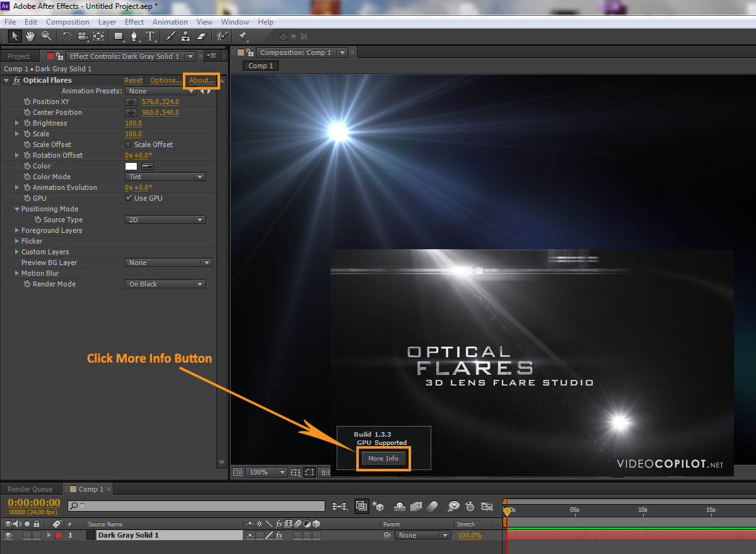Click the More Info button
Screen dimensions: 756x554
pyautogui.click(x=383, y=458)
